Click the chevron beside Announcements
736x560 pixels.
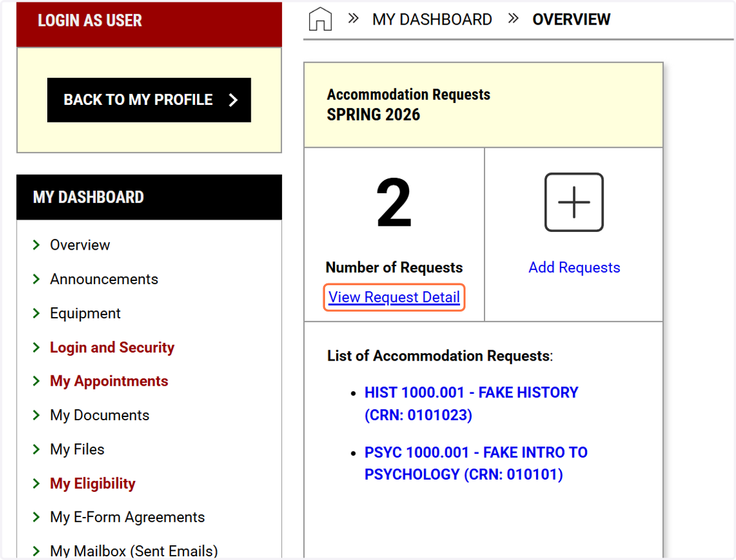coord(36,280)
